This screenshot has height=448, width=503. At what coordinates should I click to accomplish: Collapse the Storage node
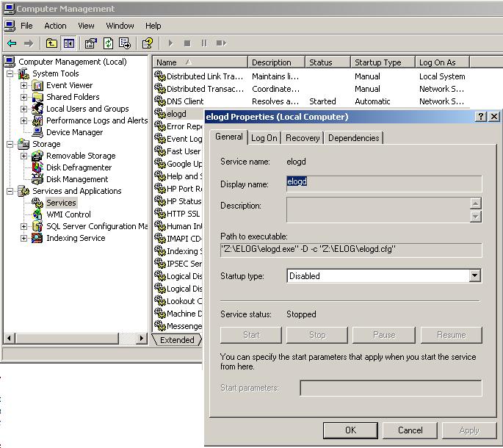(x=10, y=144)
